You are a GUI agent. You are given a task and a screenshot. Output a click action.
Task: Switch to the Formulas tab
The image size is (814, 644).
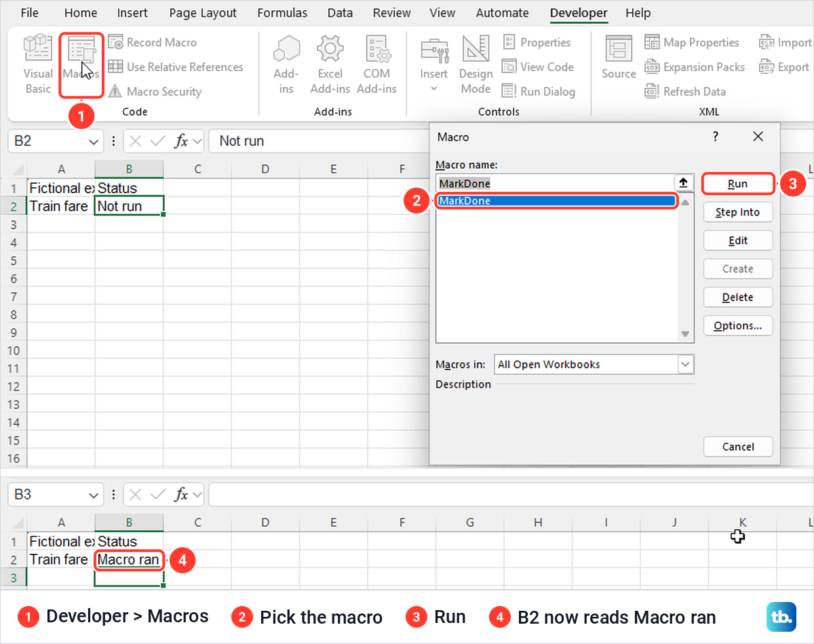[282, 12]
